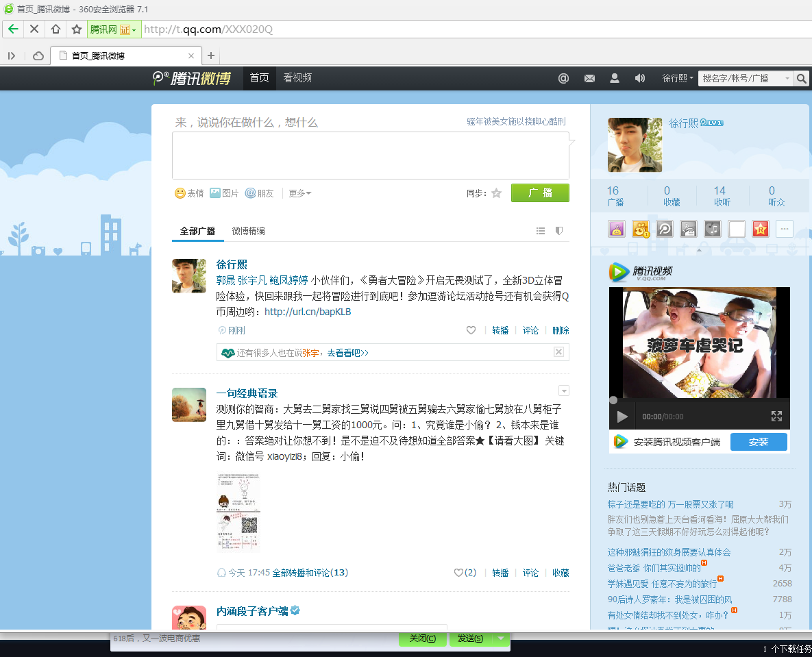Open 徐行熙 profile photo in sidebar

(x=635, y=145)
